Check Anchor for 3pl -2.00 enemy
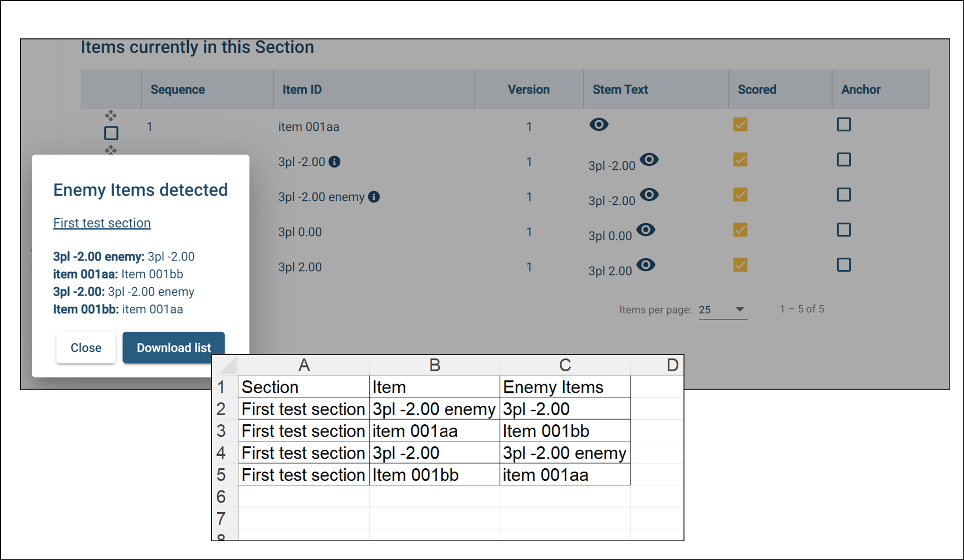 pyautogui.click(x=844, y=195)
